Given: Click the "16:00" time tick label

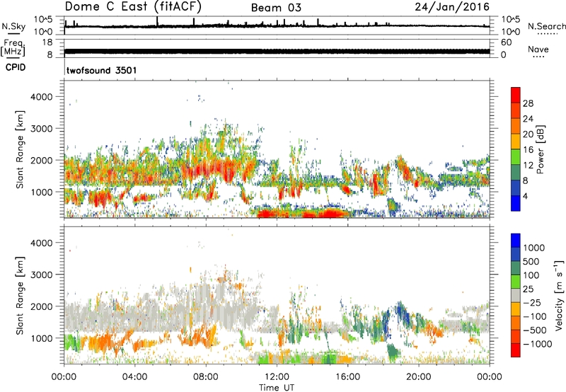Looking at the screenshot, I should 347,377.
